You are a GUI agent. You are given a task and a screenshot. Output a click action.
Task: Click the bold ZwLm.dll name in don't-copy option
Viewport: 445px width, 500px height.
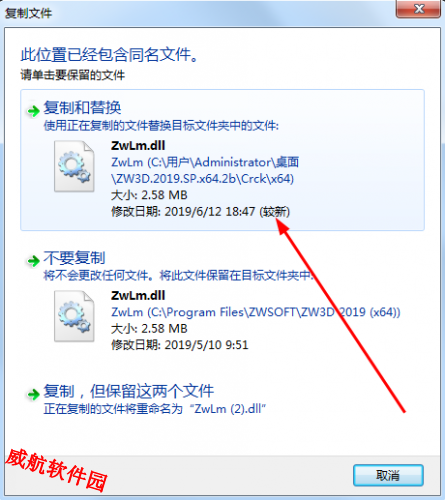(138, 296)
